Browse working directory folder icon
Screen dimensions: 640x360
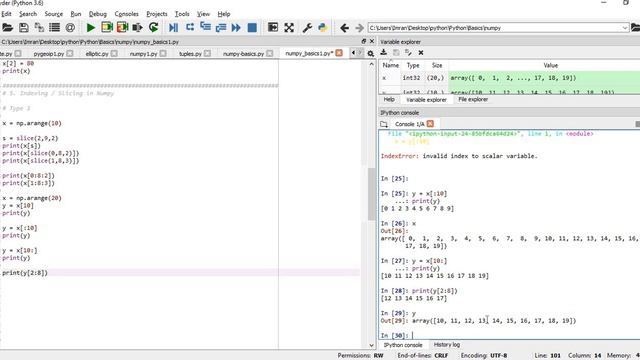pos(636,27)
